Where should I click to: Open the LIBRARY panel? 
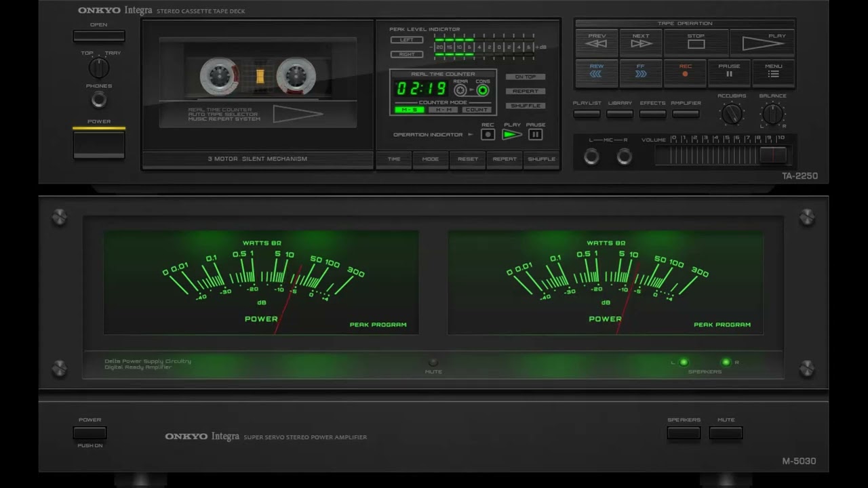click(x=620, y=114)
